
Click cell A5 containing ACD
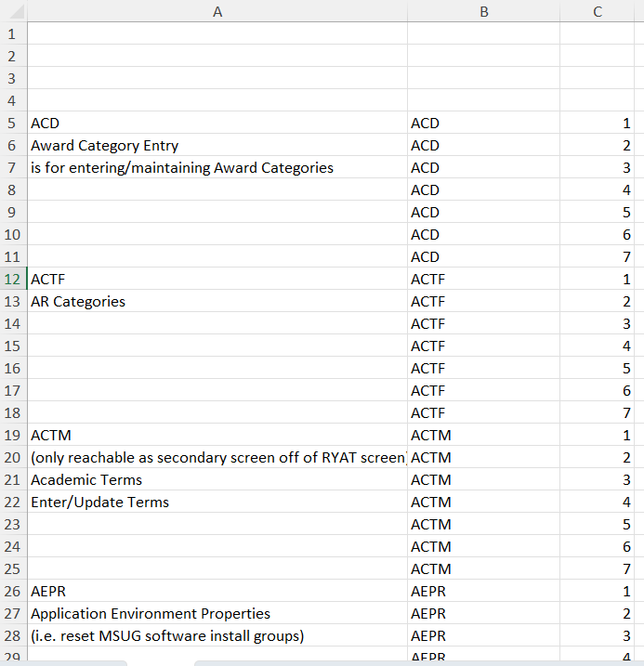point(217,123)
